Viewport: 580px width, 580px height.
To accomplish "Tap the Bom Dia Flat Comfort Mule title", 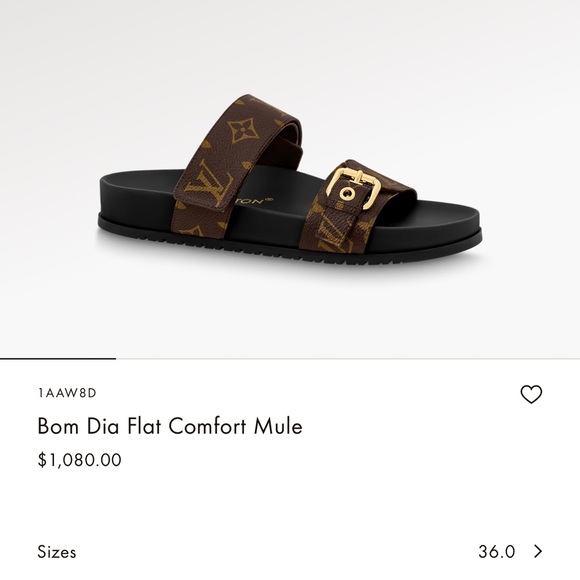I will (x=170, y=426).
